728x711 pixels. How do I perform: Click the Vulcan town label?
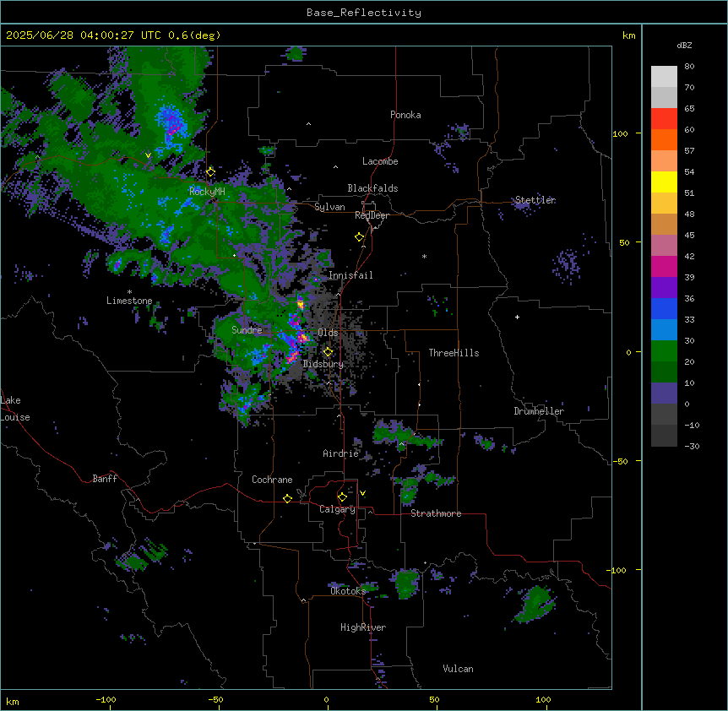[x=459, y=669]
